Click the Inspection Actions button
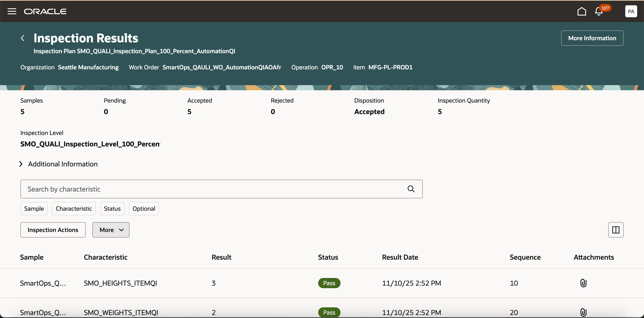This screenshot has height=318, width=644. coord(53,230)
